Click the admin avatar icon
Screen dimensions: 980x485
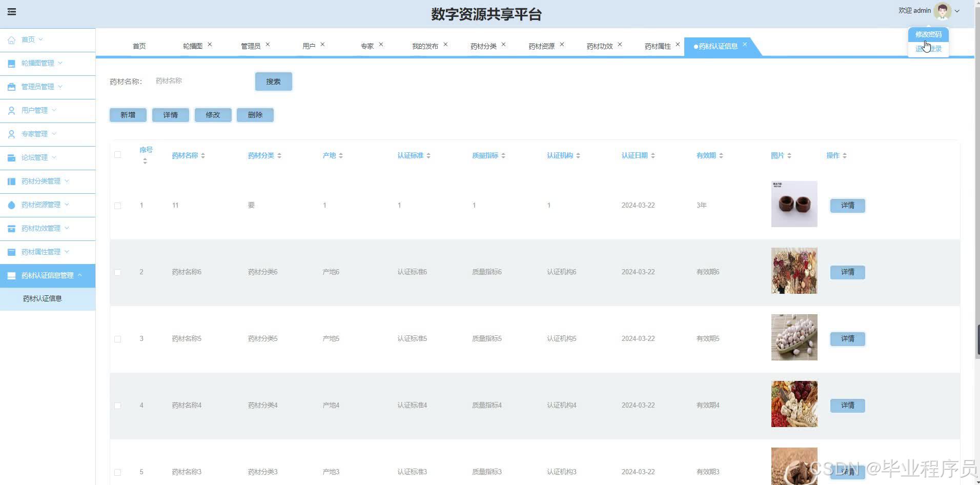(x=942, y=11)
